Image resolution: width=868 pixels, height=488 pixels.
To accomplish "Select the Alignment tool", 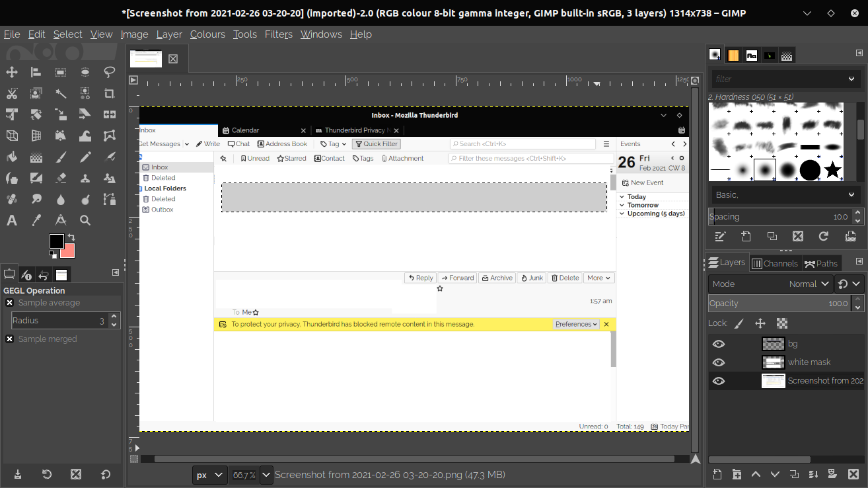I will 36,72.
